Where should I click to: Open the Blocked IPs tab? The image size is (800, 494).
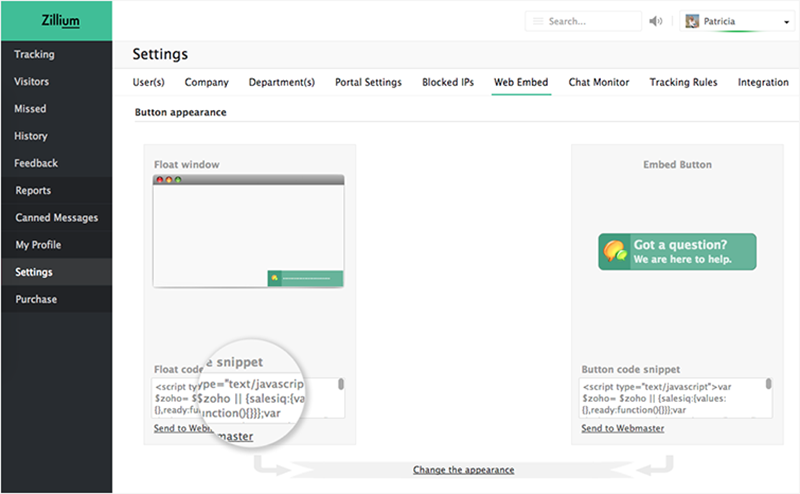[448, 82]
